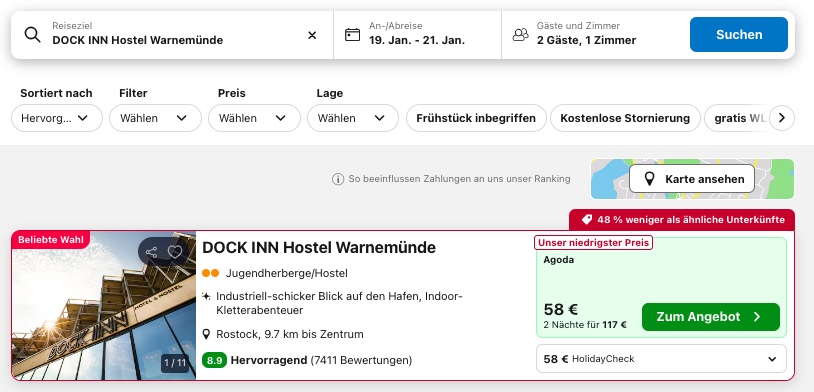Screen dimensions: 814x392
Task: Click the 2 Nächte für 117 € text
Action: [585, 325]
